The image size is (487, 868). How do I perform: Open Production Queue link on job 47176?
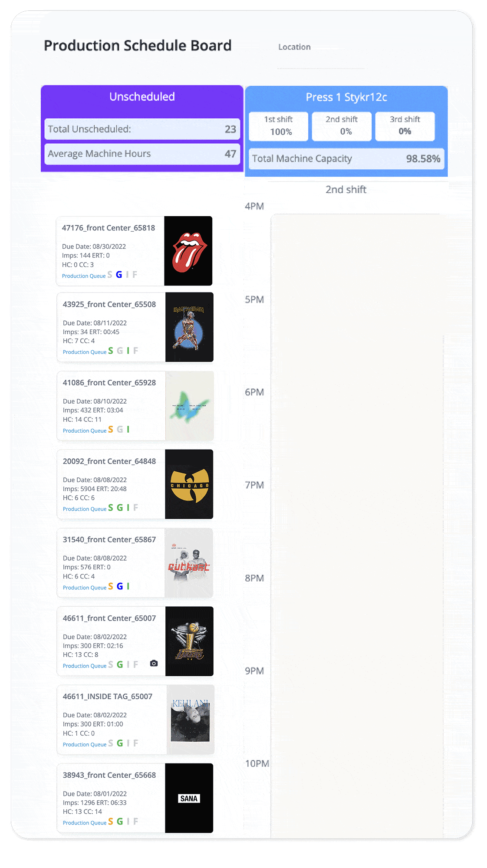[84, 276]
